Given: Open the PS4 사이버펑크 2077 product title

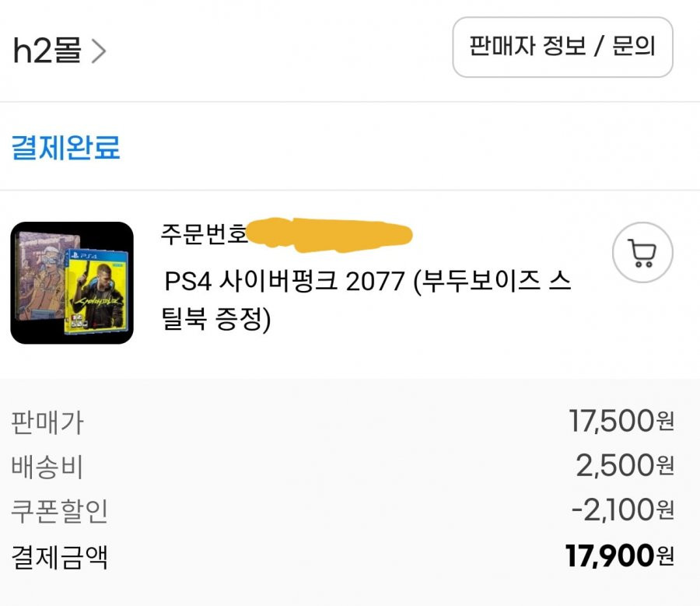Looking at the screenshot, I should pyautogui.click(x=368, y=299).
